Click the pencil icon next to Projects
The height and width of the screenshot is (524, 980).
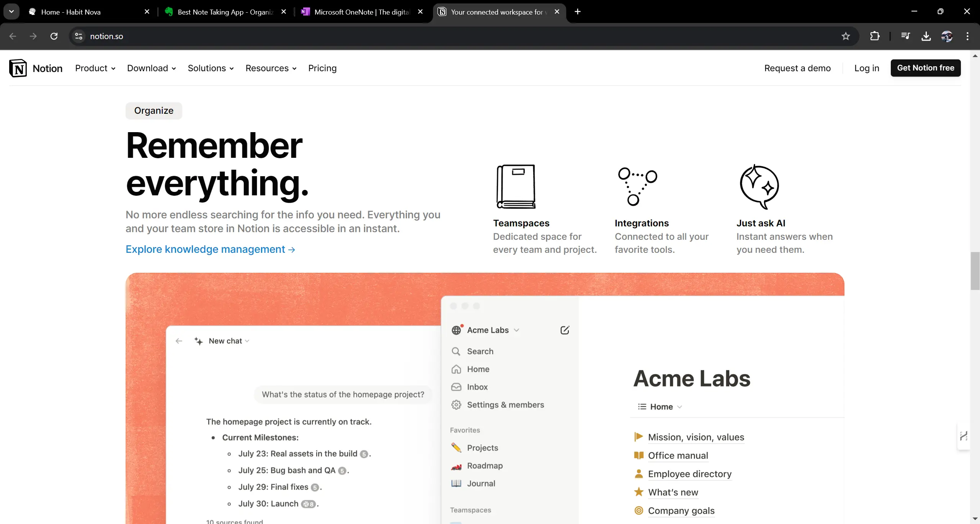tap(456, 448)
